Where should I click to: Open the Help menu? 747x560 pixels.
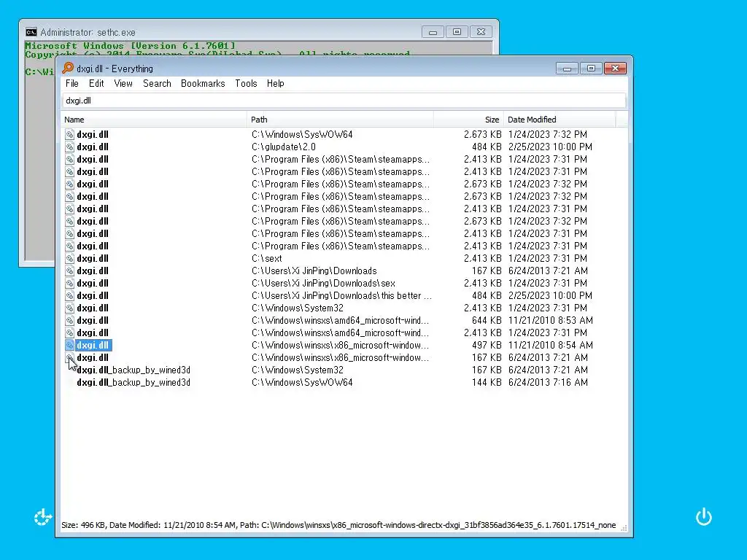pyautogui.click(x=275, y=83)
